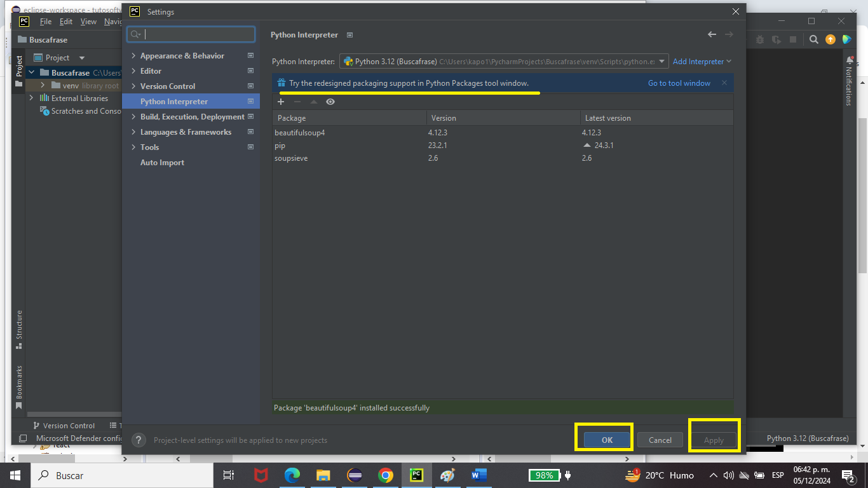Open Windows Start menu

point(15,475)
